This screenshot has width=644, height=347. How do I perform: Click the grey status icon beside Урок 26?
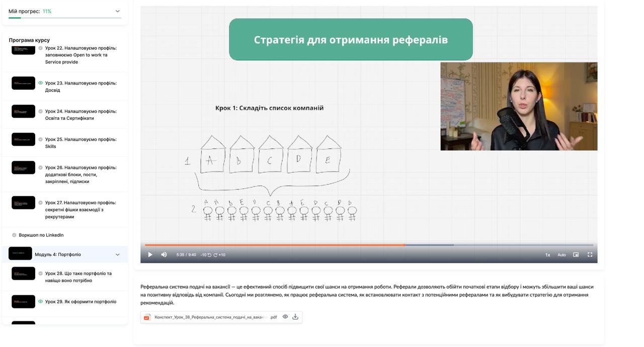pos(41,167)
